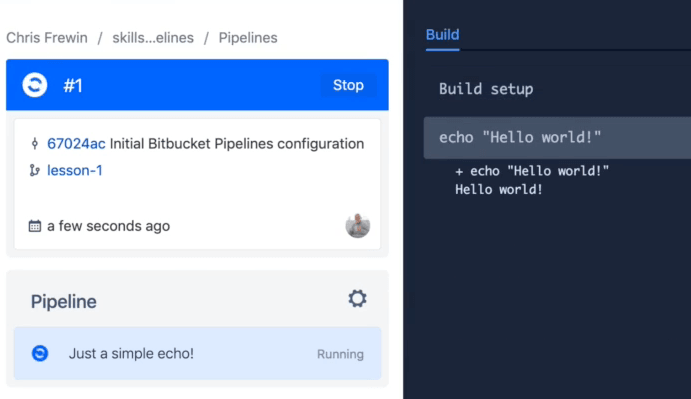Select the Just a simple echo! step
This screenshot has width=691, height=399.
coord(197,353)
